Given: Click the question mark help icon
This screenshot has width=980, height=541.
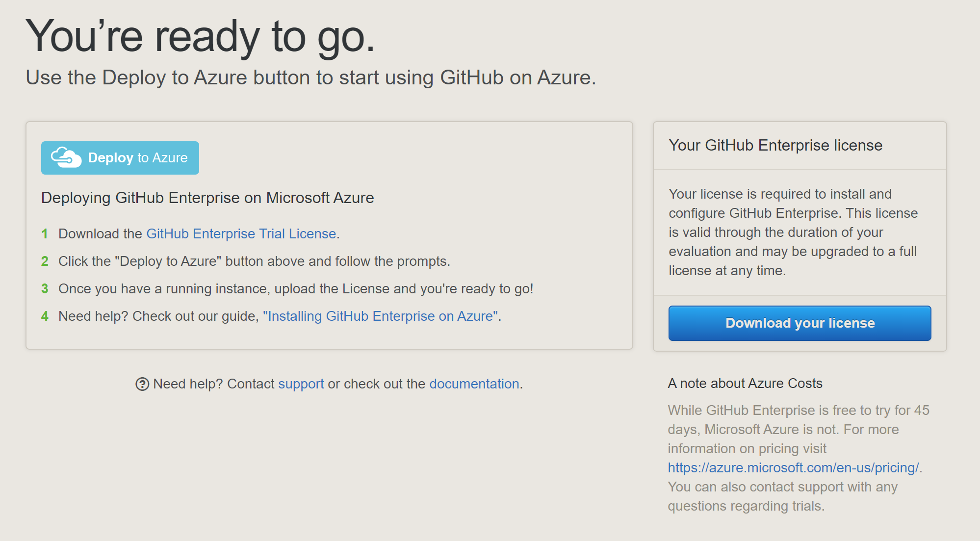Looking at the screenshot, I should [142, 384].
